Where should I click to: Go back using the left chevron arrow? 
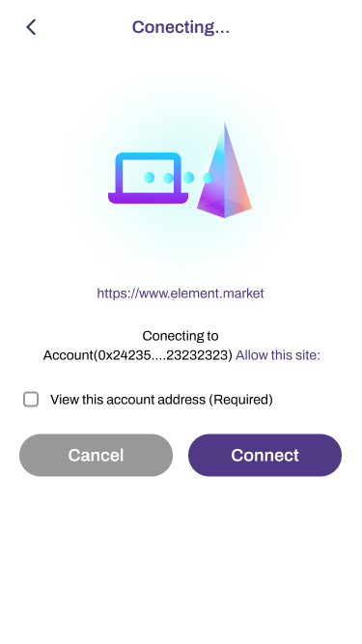click(31, 28)
